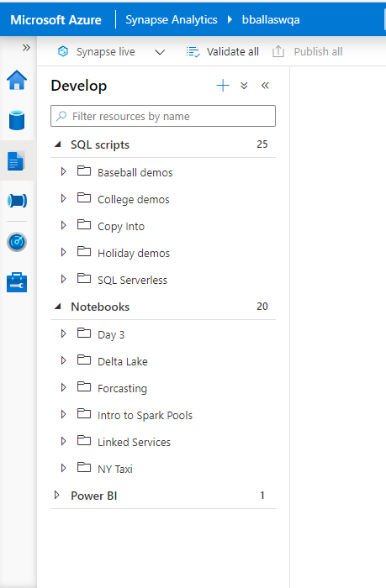
Task: Select the Baseball demos folder name
Action: pos(135,172)
